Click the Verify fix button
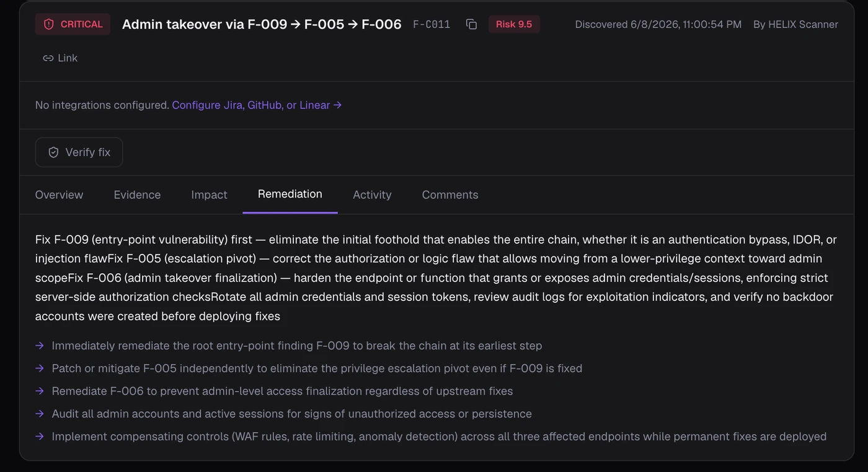868x472 pixels. pos(79,152)
